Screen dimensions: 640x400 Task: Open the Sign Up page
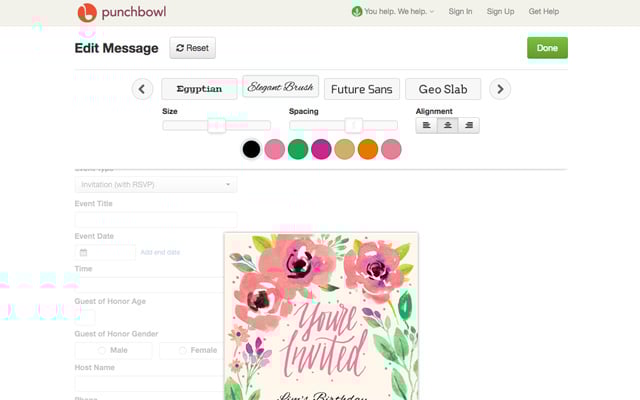(500, 11)
